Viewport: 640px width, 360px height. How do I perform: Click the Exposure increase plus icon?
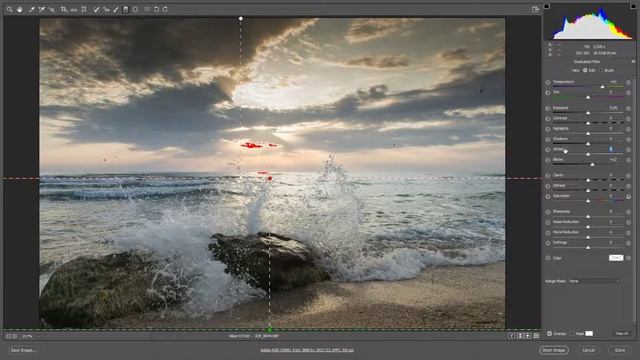(x=629, y=109)
